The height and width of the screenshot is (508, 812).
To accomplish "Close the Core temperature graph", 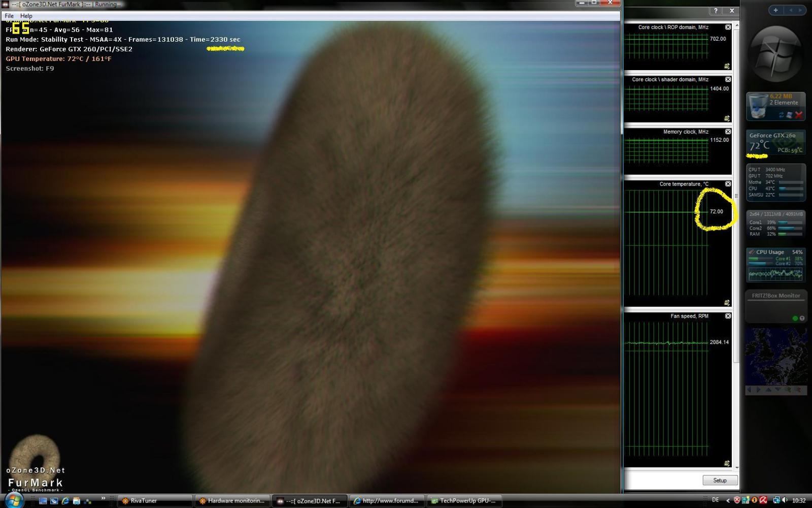I will click(x=728, y=184).
